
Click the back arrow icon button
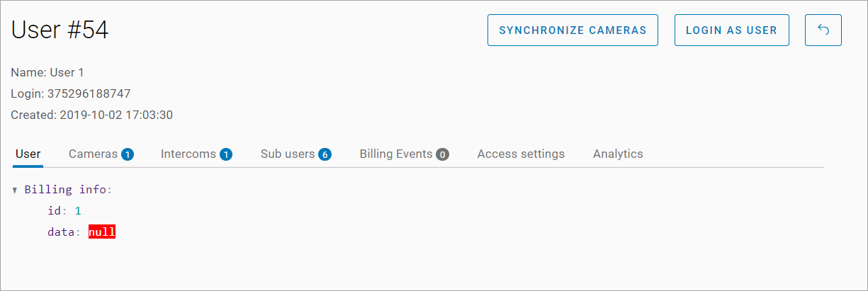pyautogui.click(x=823, y=30)
